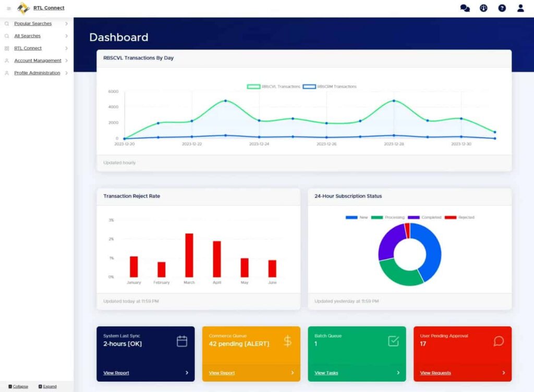Click the April bar in reject rate chart

[217, 259]
